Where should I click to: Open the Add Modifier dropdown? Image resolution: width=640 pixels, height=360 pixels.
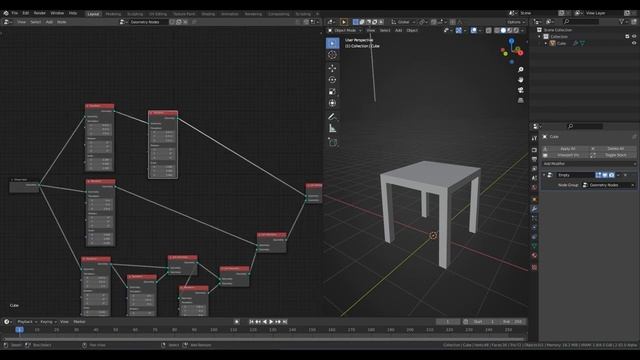click(x=589, y=164)
